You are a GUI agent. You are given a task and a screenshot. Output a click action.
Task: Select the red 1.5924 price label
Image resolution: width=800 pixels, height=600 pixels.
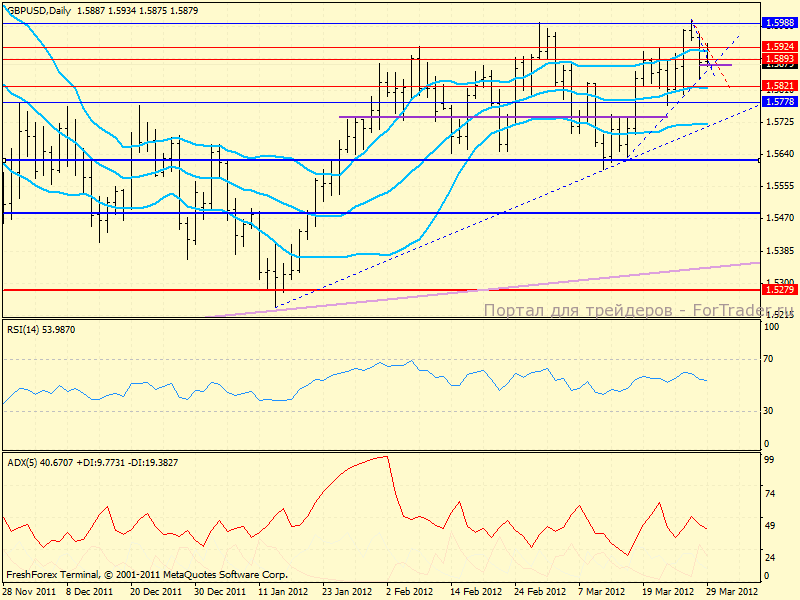click(778, 47)
